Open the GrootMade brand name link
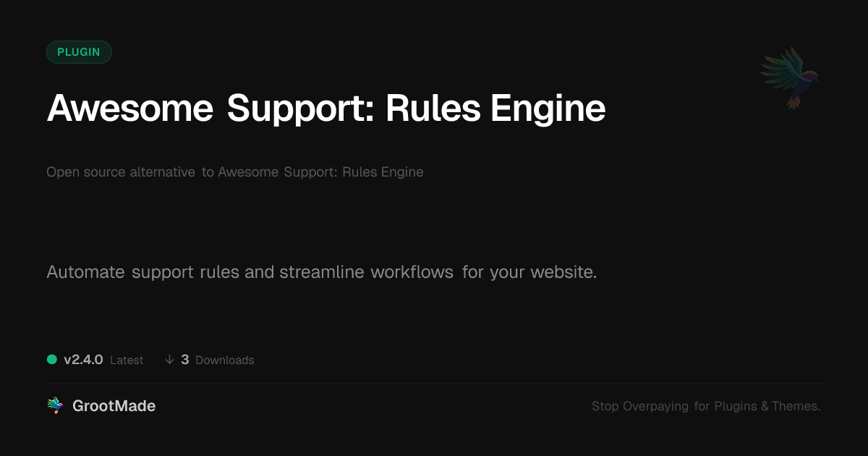 pos(114,406)
